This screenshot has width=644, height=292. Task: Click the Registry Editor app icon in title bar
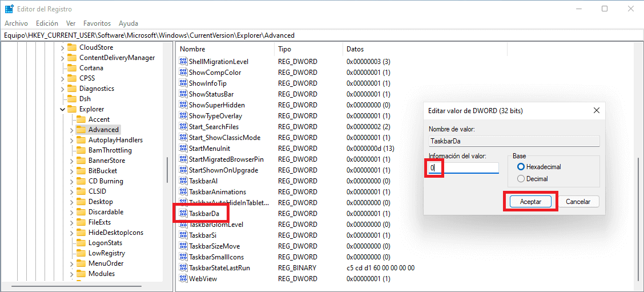pos(9,9)
